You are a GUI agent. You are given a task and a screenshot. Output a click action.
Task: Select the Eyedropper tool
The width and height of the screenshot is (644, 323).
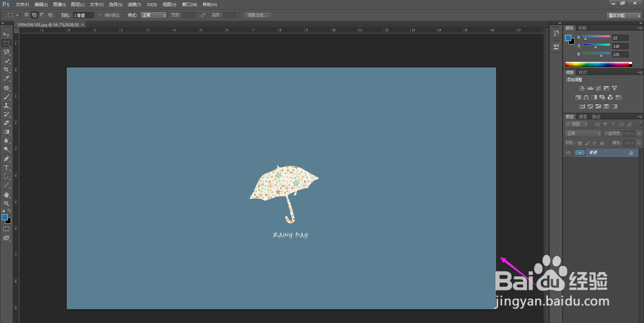pyautogui.click(x=6, y=79)
